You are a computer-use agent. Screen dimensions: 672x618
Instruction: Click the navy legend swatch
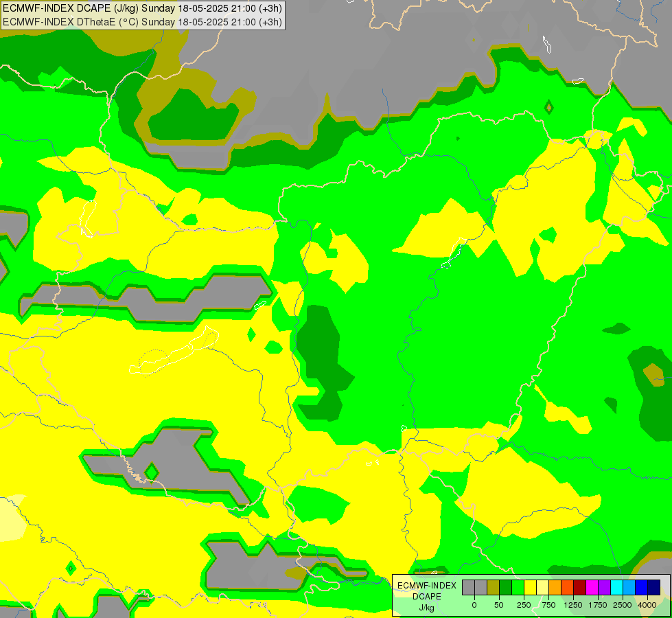click(653, 587)
